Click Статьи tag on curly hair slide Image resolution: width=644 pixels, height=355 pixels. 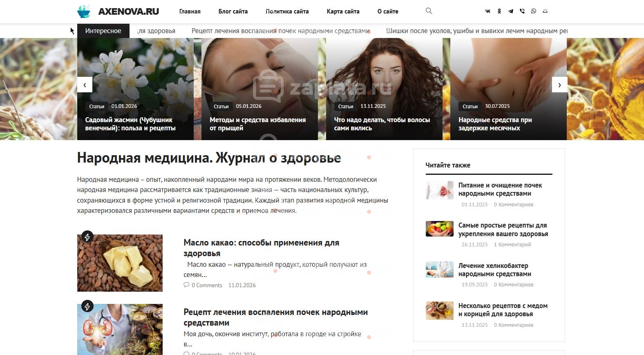pos(346,106)
